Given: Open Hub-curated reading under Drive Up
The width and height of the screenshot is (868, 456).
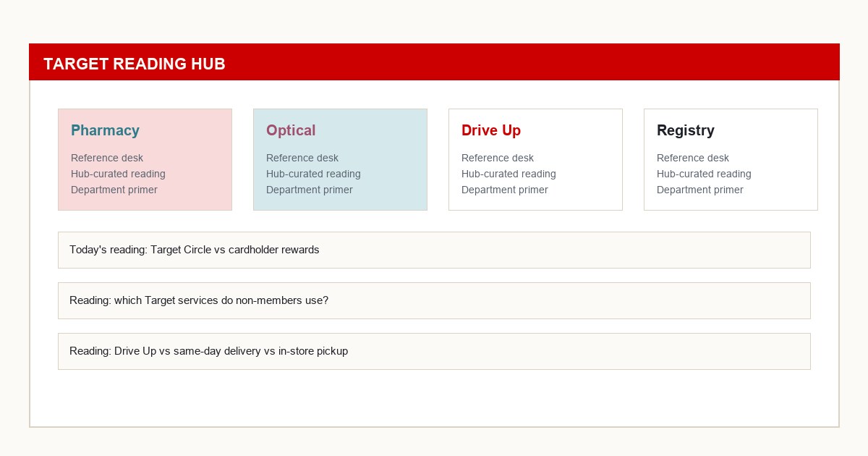Looking at the screenshot, I should click(x=509, y=174).
